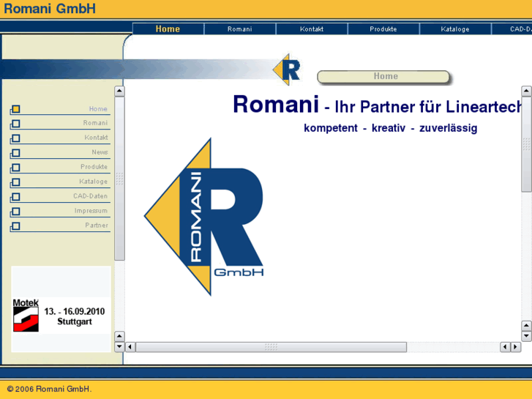This screenshot has height=399, width=532.
Task: Click the 'kompetent - kreativ - zuverlässig' tagline
Action: tap(391, 128)
